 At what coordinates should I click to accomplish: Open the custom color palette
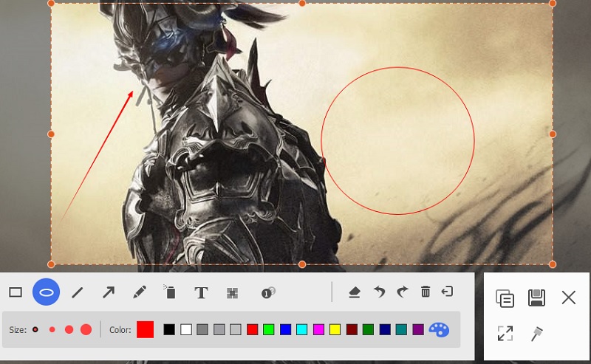(x=439, y=330)
